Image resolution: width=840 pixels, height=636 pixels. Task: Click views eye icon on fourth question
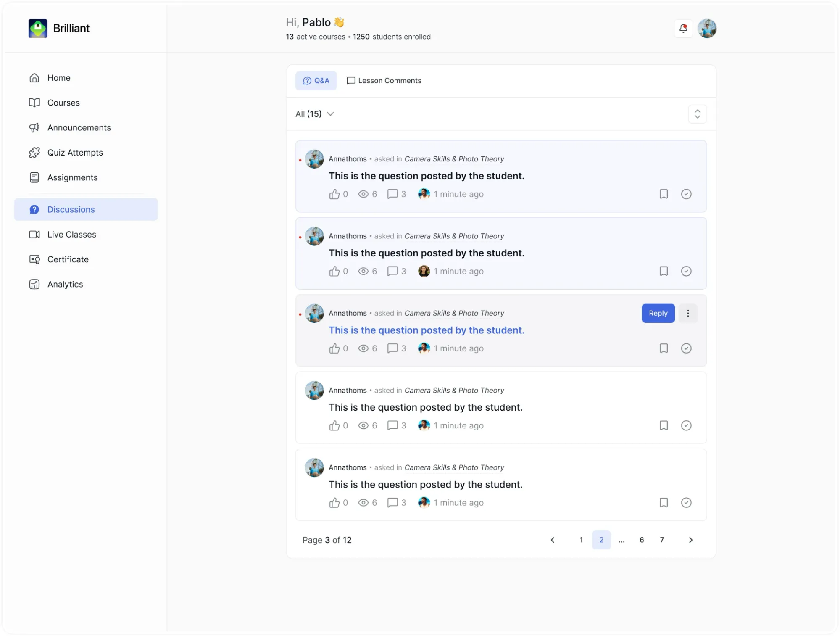pos(363,425)
